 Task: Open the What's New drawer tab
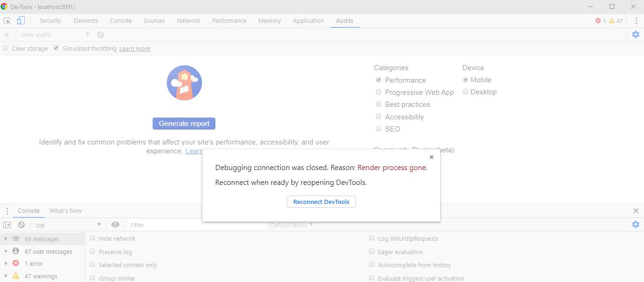point(66,211)
